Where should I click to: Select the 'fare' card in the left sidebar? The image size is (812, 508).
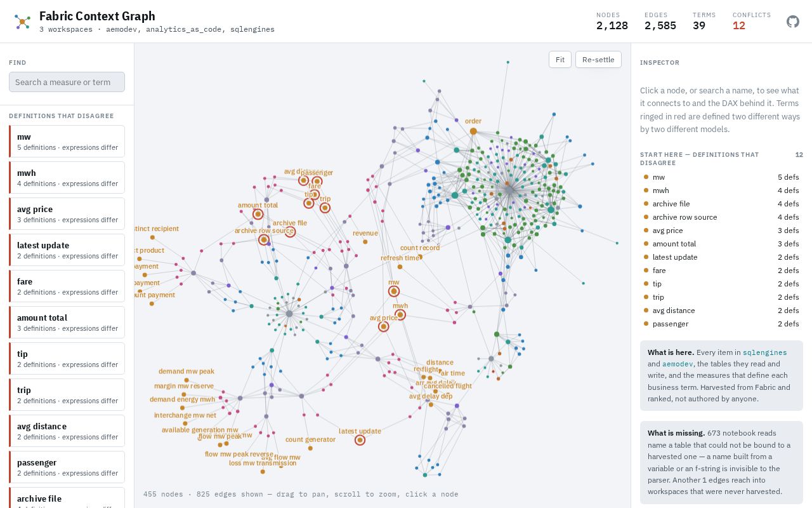[67, 286]
